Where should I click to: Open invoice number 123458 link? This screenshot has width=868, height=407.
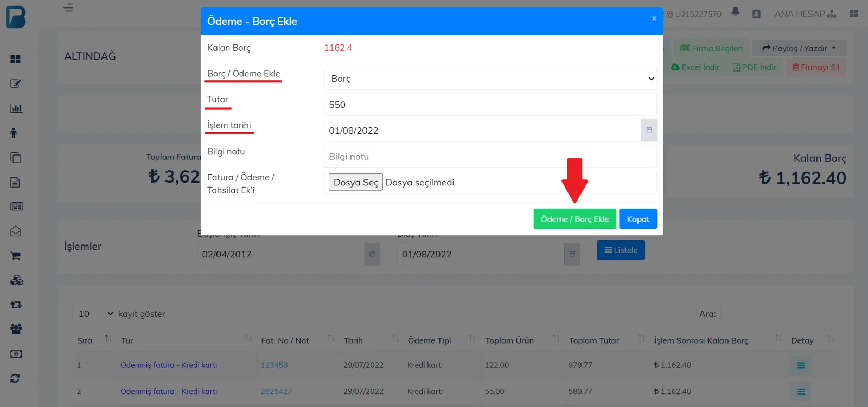point(275,365)
